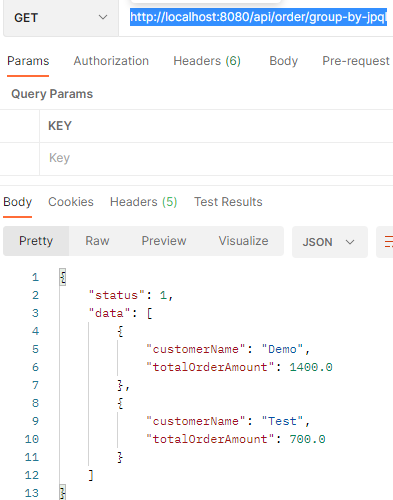The width and height of the screenshot is (393, 500).
Task: Click the "status" key on line 2
Action: [x=117, y=295]
